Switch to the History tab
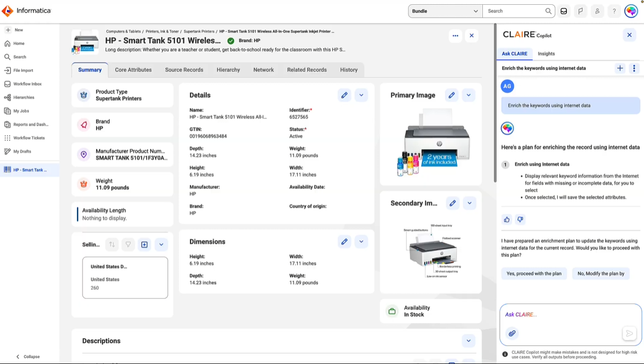Viewport: 644px width, 364px height. tap(349, 70)
